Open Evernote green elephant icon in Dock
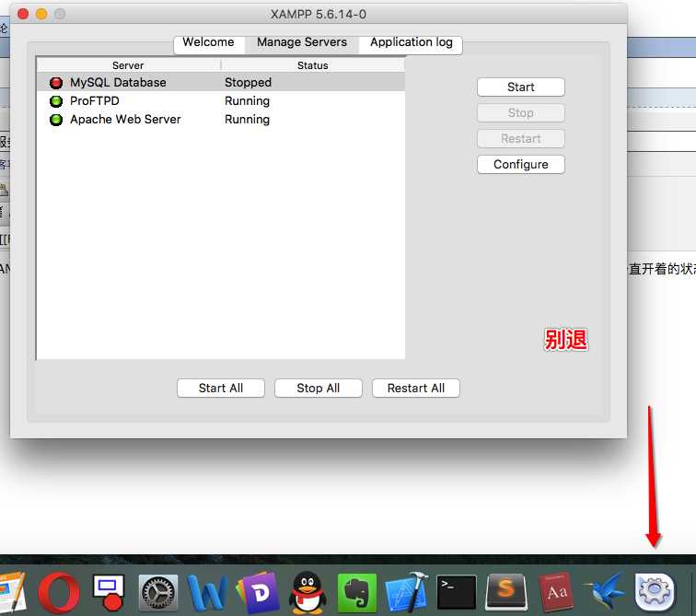 [x=357, y=593]
